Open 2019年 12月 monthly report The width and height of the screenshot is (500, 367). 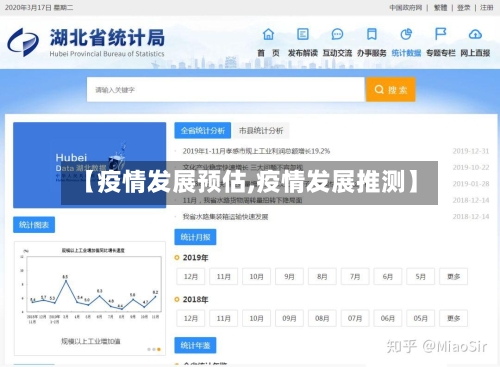point(191,276)
